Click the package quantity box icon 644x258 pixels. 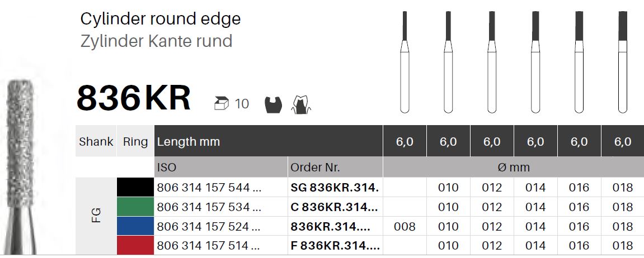[x=222, y=104]
